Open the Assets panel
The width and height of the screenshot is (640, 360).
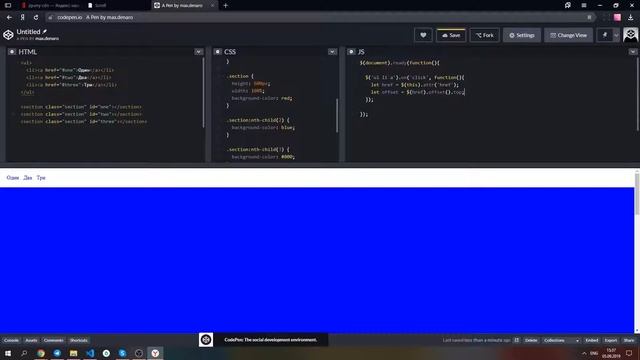(31, 340)
